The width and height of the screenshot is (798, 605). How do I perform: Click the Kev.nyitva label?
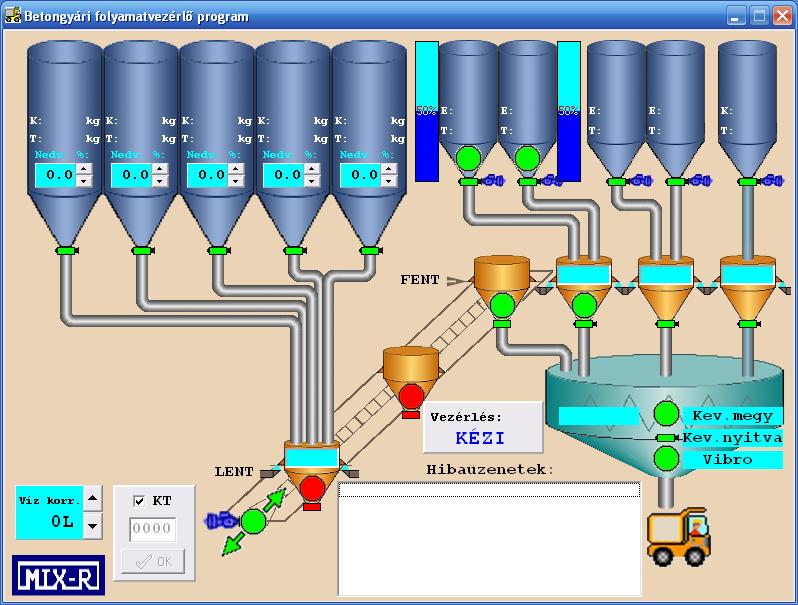pos(732,438)
